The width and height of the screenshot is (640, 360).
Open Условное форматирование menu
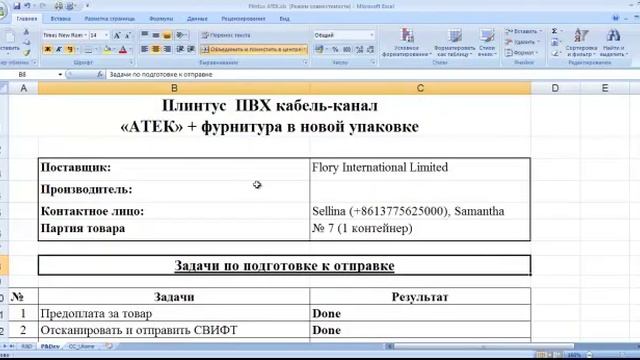407,42
